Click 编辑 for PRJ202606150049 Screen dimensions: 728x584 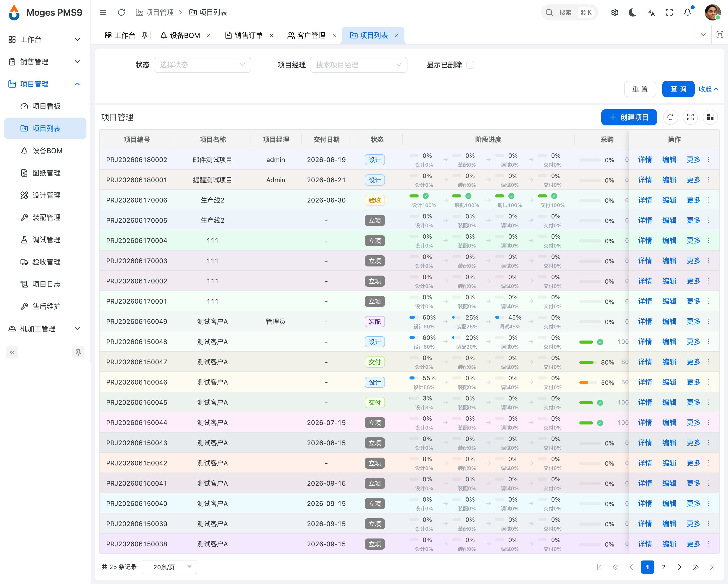coord(669,322)
